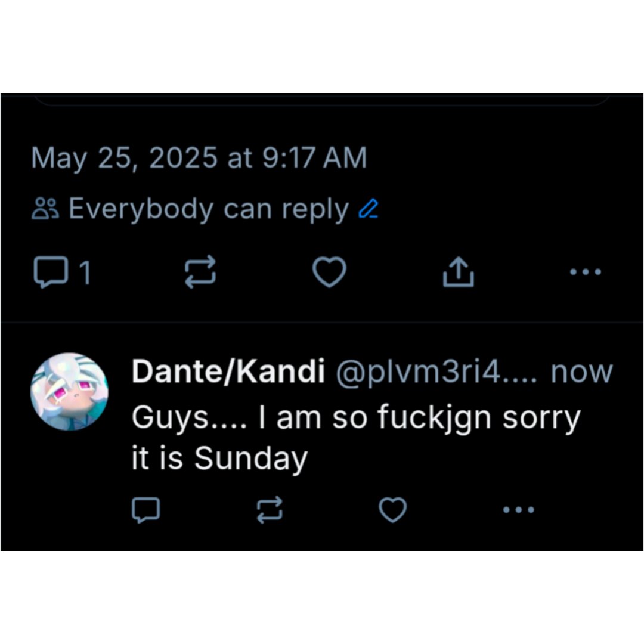Open the main post's three-dot more menu
This screenshot has height=644, width=644.
pos(586,271)
